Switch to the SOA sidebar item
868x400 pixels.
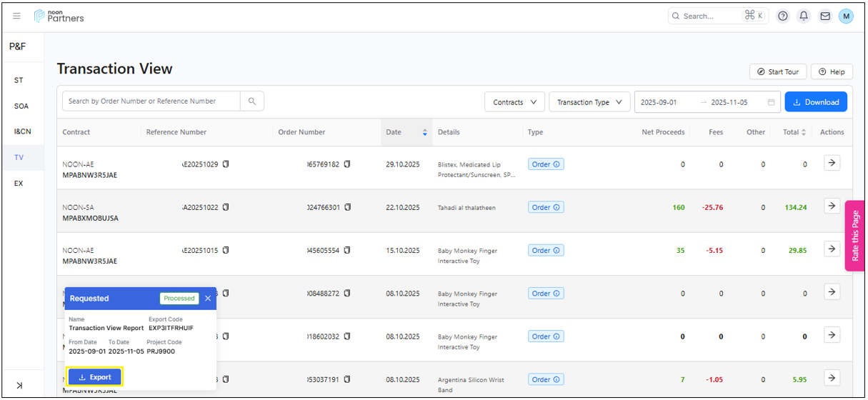pyautogui.click(x=21, y=106)
